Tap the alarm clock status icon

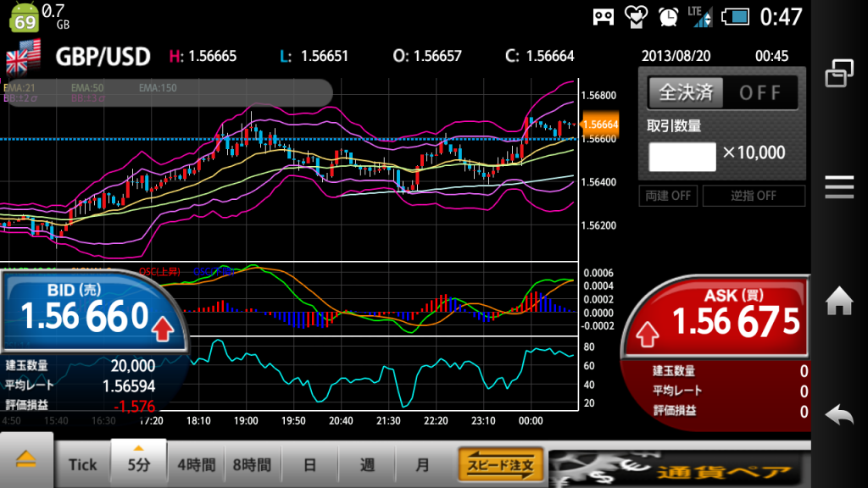(669, 15)
